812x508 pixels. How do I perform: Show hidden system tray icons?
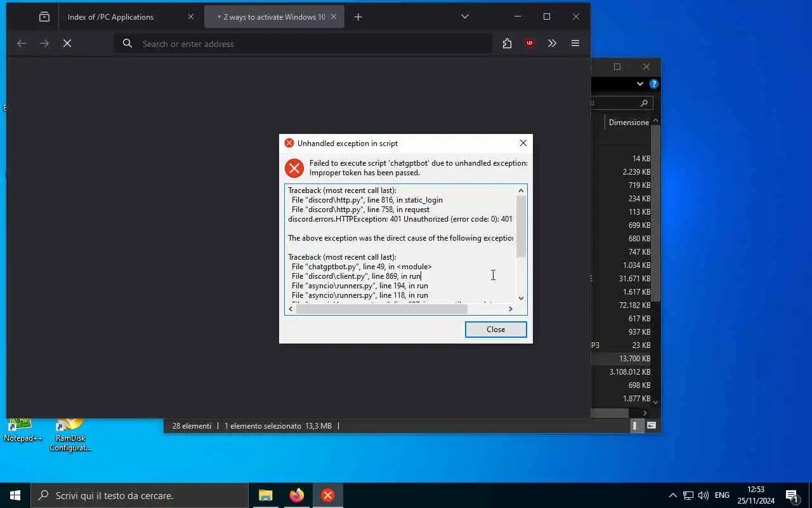point(672,495)
